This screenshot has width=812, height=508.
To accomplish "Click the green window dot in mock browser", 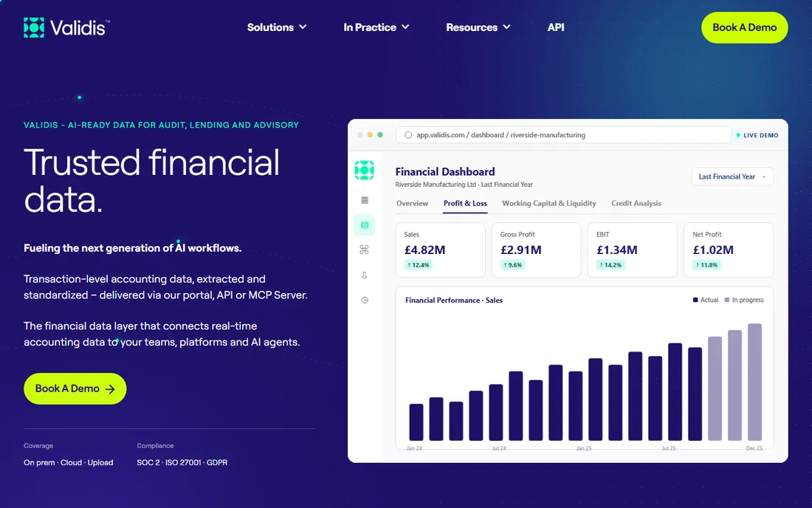I will (x=380, y=134).
